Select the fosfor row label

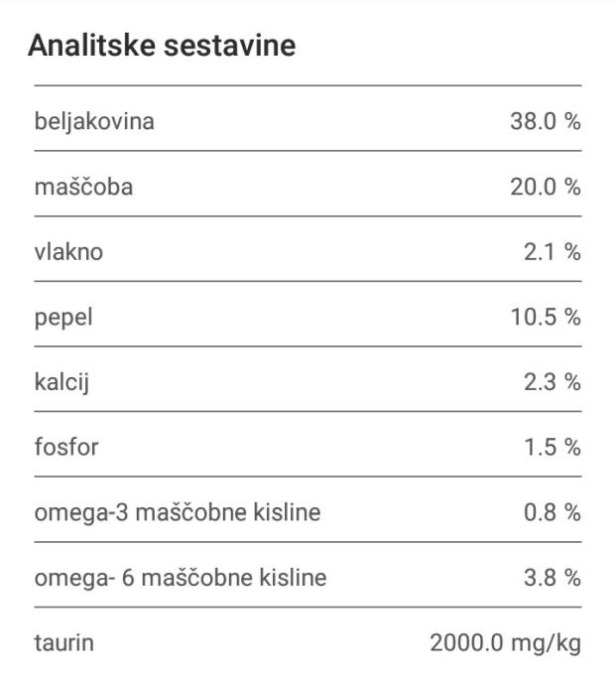point(66,447)
